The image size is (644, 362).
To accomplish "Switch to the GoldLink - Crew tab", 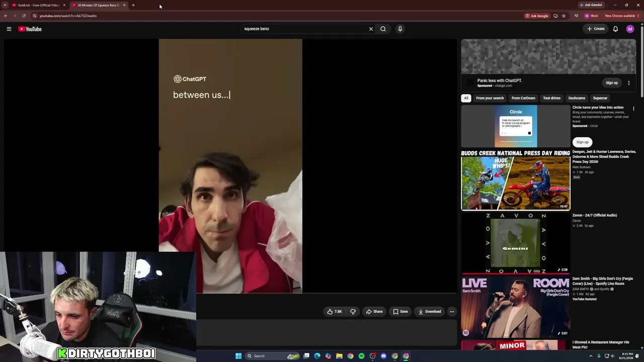I will (38, 5).
